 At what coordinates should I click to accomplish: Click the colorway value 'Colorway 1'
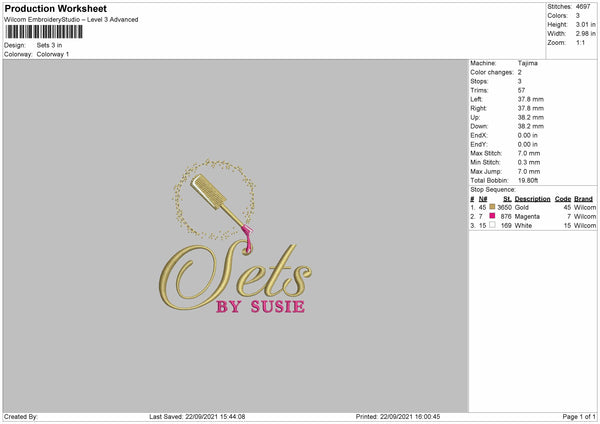[53, 54]
